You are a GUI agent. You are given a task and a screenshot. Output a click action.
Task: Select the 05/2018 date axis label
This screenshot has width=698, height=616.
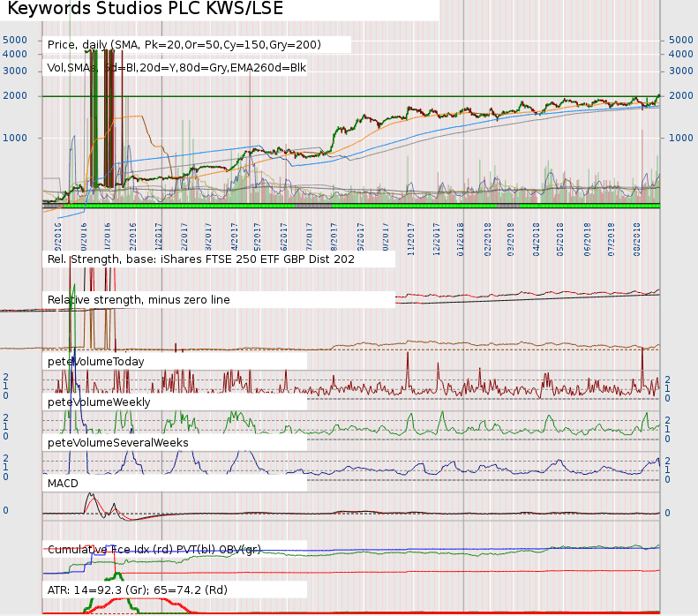pyautogui.click(x=560, y=239)
